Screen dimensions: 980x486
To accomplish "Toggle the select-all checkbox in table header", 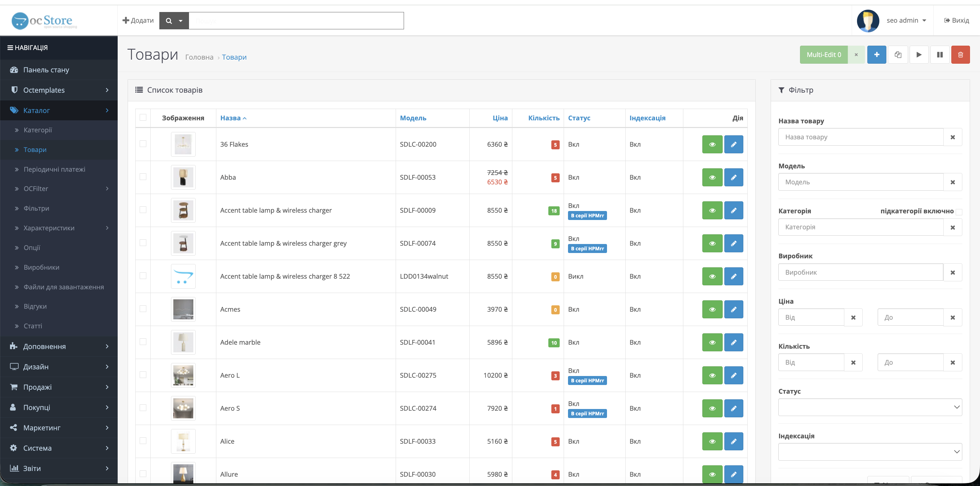I will point(143,117).
